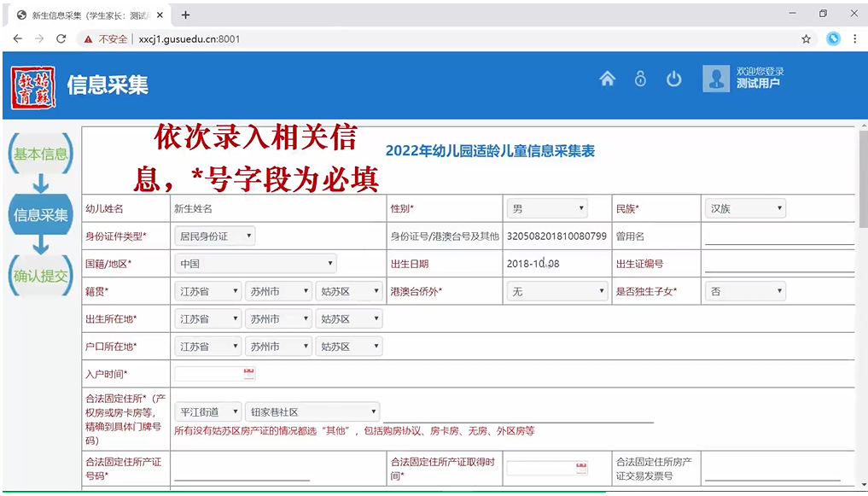
Task: Expand the 性别 dropdown
Action: [x=547, y=208]
